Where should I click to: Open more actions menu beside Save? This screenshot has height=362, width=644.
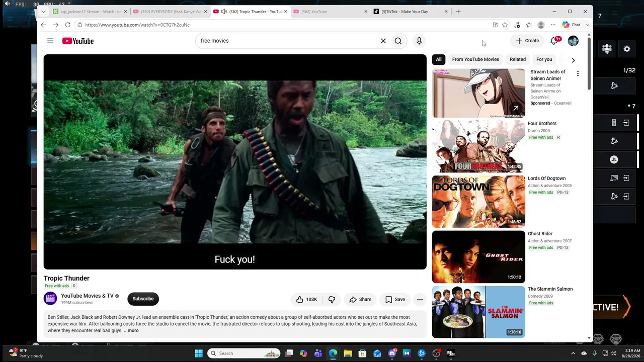[x=420, y=300]
